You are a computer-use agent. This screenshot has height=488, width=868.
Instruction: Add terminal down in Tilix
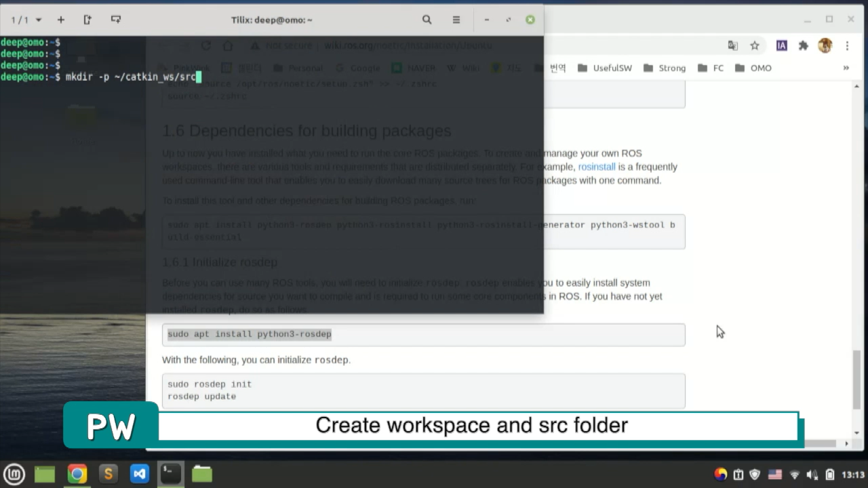(116, 20)
